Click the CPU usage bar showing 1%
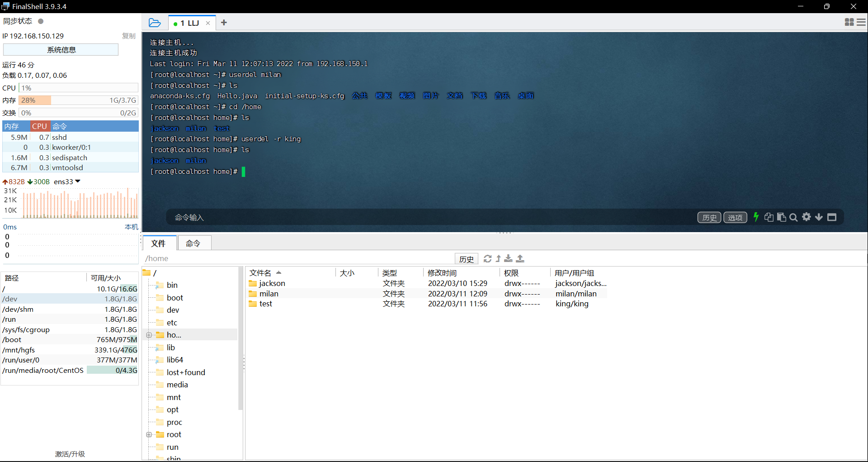The width and height of the screenshot is (868, 462). (x=78, y=88)
